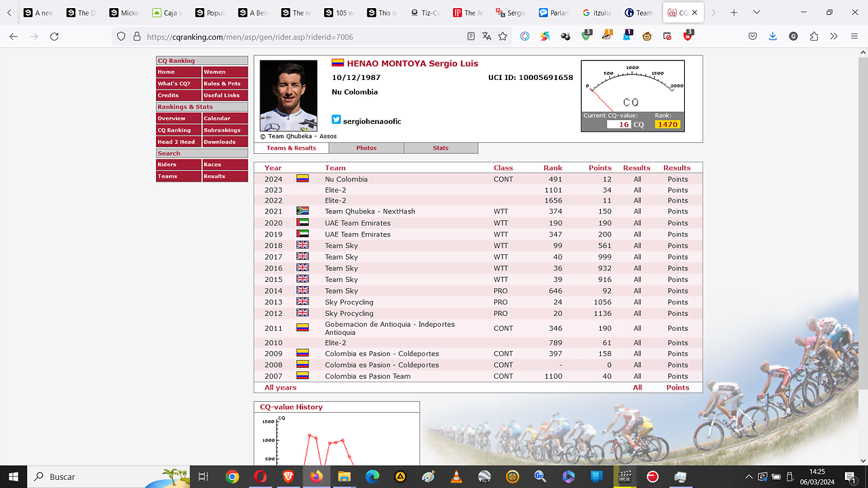Open the 2017 Team Sky link
868x488 pixels.
click(x=341, y=257)
